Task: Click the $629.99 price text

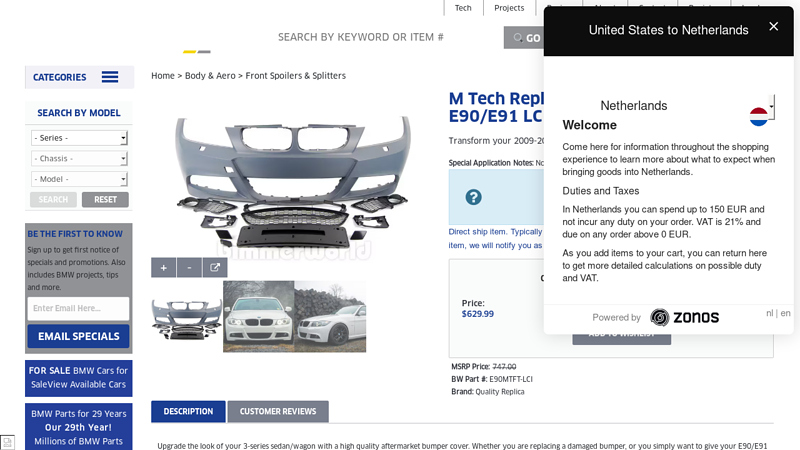Action: (x=478, y=314)
